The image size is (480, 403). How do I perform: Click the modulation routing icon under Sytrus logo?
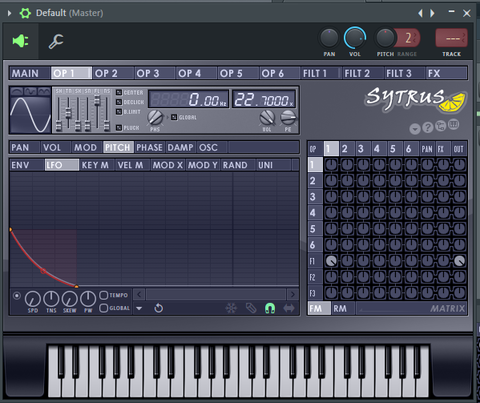click(x=441, y=126)
